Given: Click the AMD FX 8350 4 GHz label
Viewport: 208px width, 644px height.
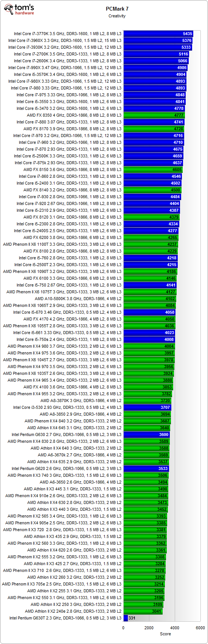Looking at the screenshot, I should [74, 115].
